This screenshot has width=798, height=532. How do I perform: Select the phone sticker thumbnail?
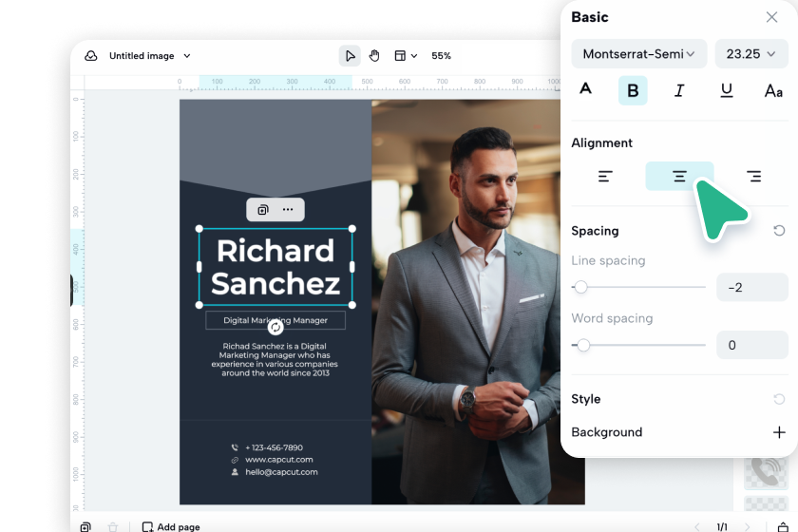pyautogui.click(x=766, y=472)
